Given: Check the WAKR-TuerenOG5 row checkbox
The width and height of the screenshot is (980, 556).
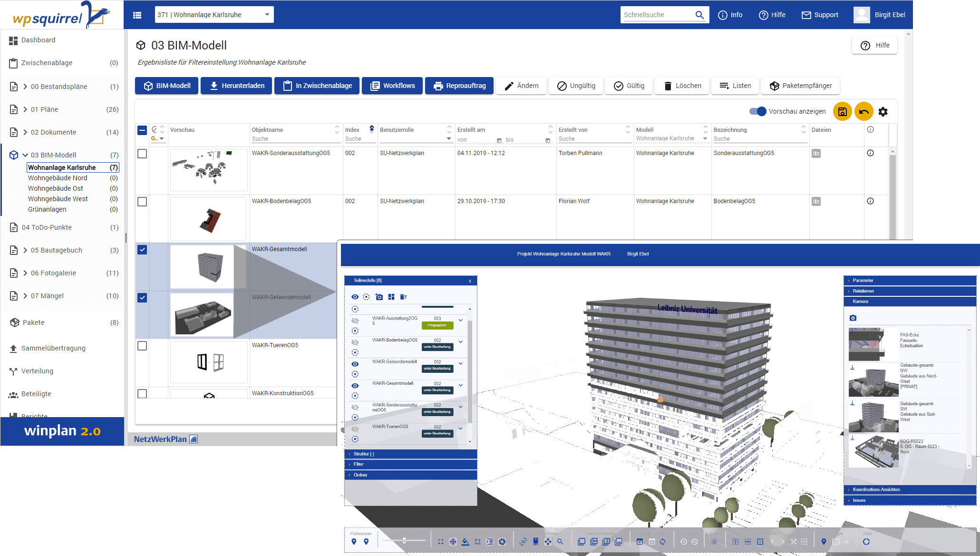Looking at the screenshot, I should coord(142,346).
